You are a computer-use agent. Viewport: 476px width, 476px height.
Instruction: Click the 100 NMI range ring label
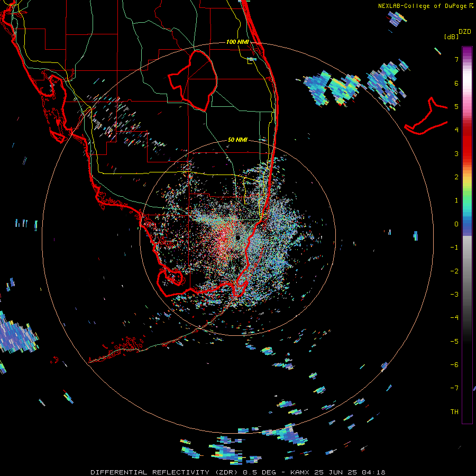(237, 42)
